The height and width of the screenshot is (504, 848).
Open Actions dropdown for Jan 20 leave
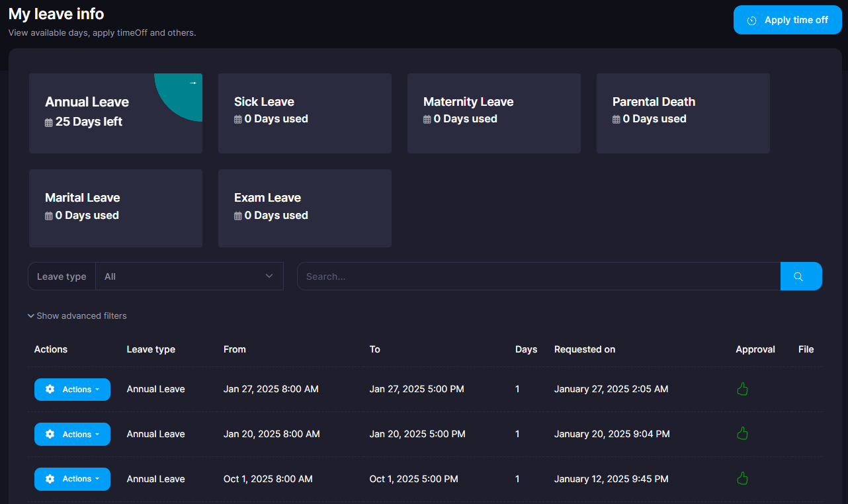click(x=72, y=434)
